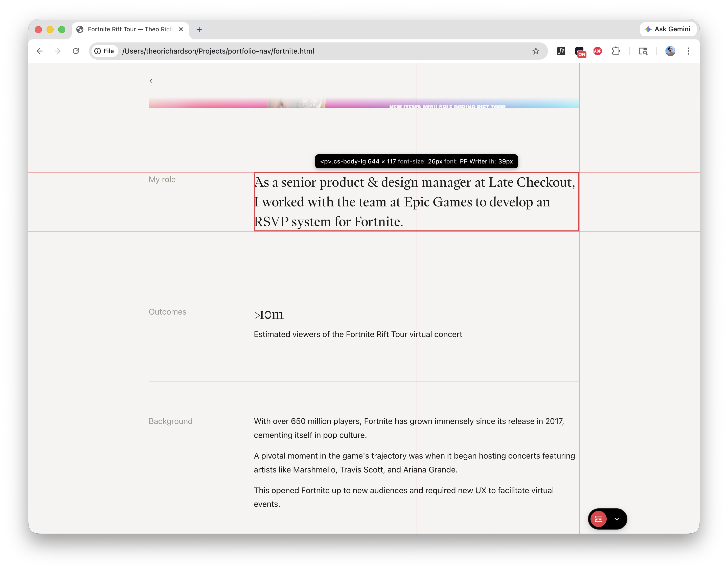Click the browser forward arrow
The image size is (728, 571).
tap(58, 51)
